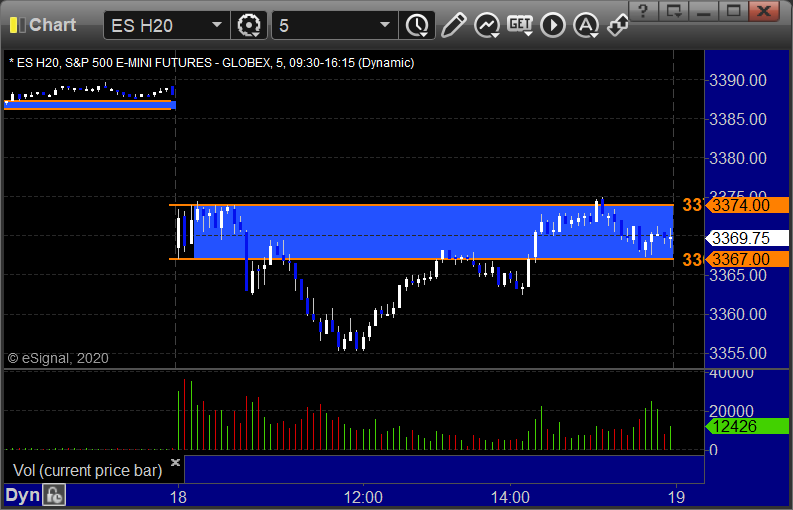Click the 3380.00 price axis label
Screen dimensions: 793x510
738,158
